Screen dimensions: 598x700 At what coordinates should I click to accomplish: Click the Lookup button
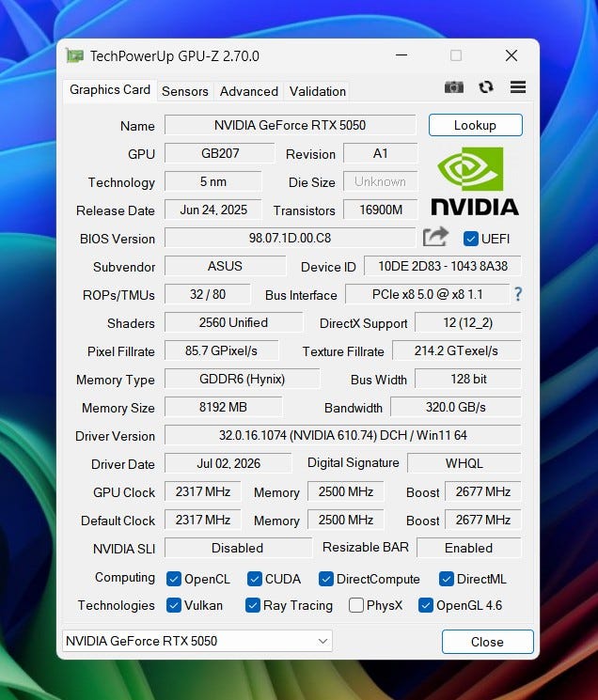[x=475, y=125]
